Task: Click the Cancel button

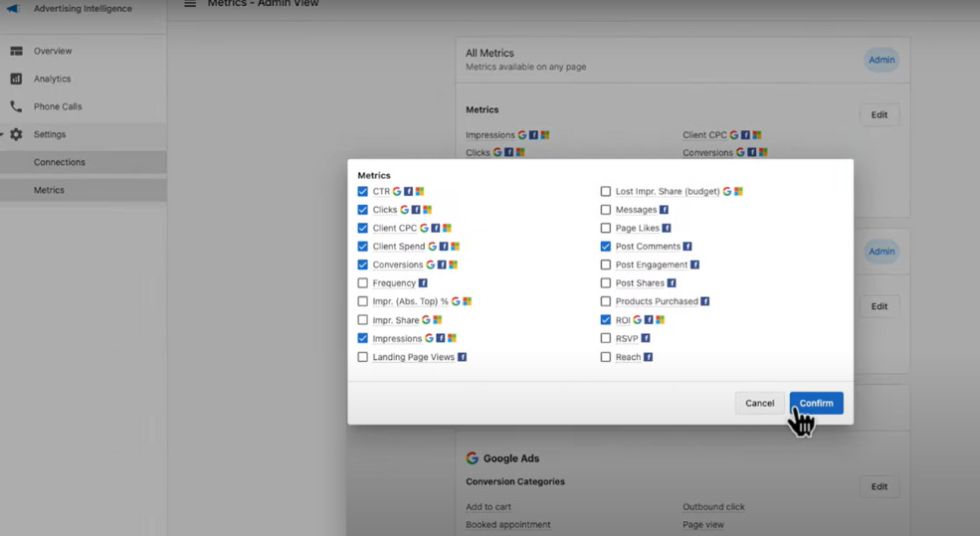Action: [759, 403]
